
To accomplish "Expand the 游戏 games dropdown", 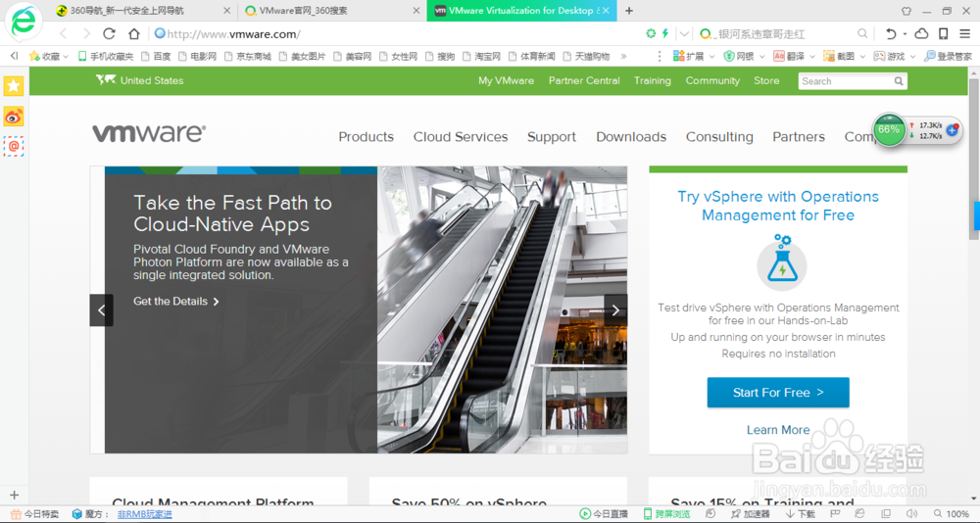I will [912, 56].
